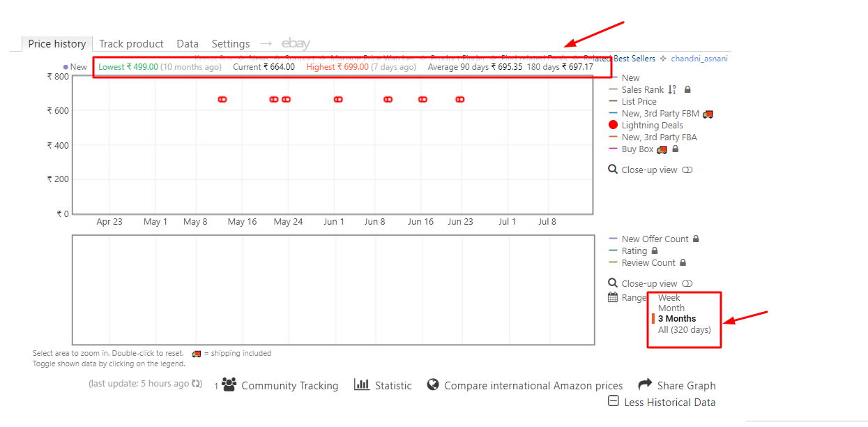
Task: Click the truck icon beside 3rd Party FBM
Action: (708, 114)
